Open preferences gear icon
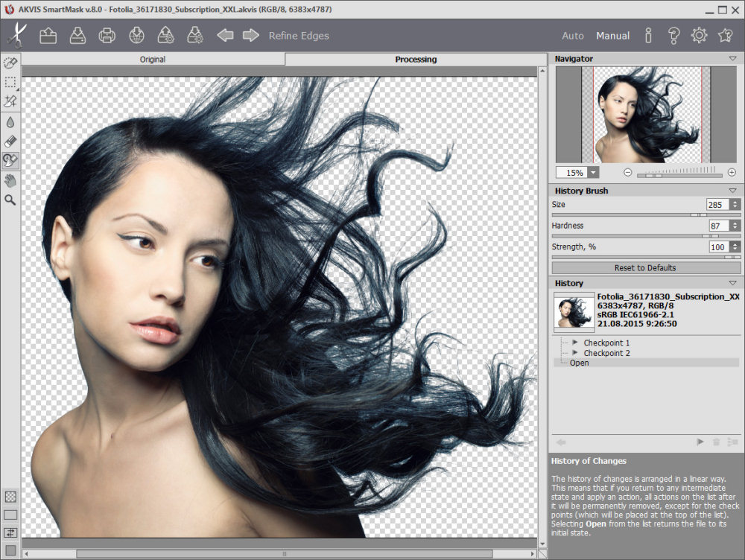745x560 pixels. (699, 35)
